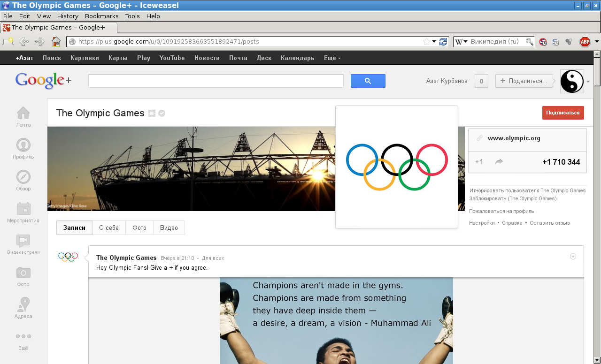This screenshot has height=364, width=601.
Task: Open the URL bar history dropdown arrow
Action: 434,42
